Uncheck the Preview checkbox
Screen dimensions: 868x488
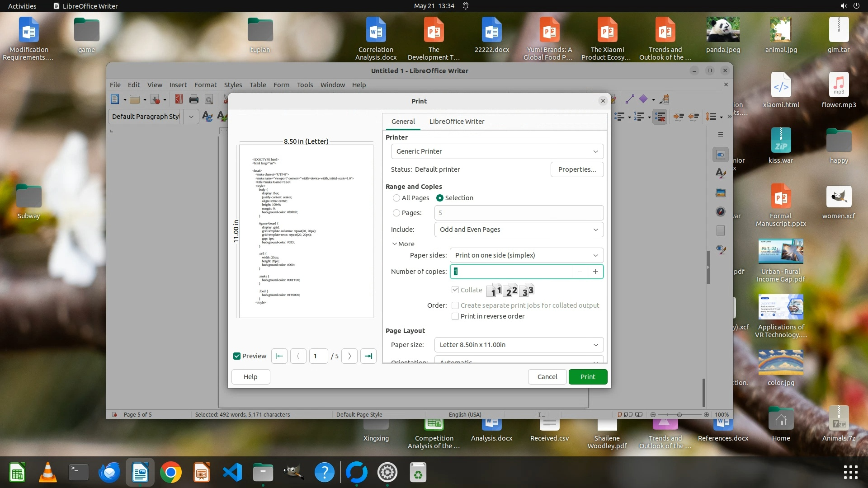[x=237, y=356]
